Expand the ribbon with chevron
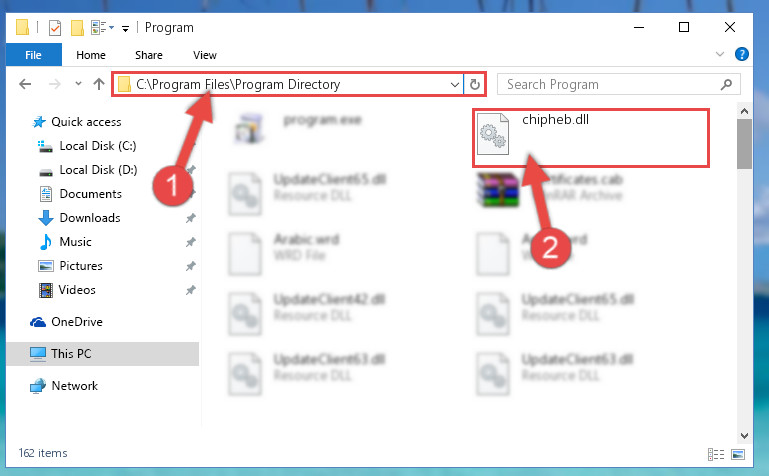Screen dimensions: 769x476 click(x=719, y=54)
